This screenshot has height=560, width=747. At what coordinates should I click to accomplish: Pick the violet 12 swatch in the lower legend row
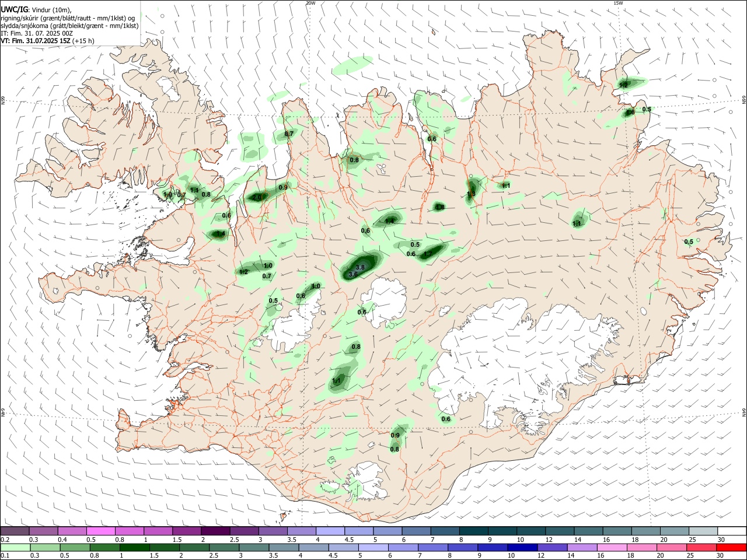[551, 548]
